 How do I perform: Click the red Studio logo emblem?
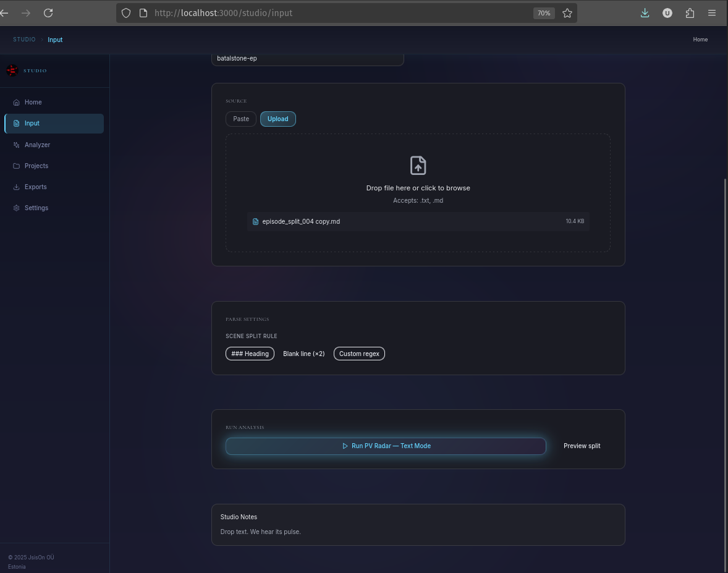(12, 70)
